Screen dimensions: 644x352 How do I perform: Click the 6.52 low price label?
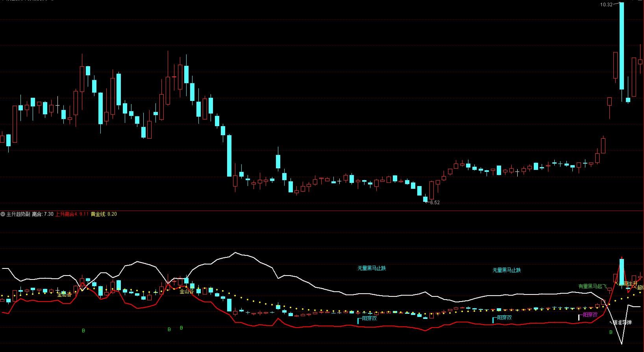pyautogui.click(x=435, y=203)
